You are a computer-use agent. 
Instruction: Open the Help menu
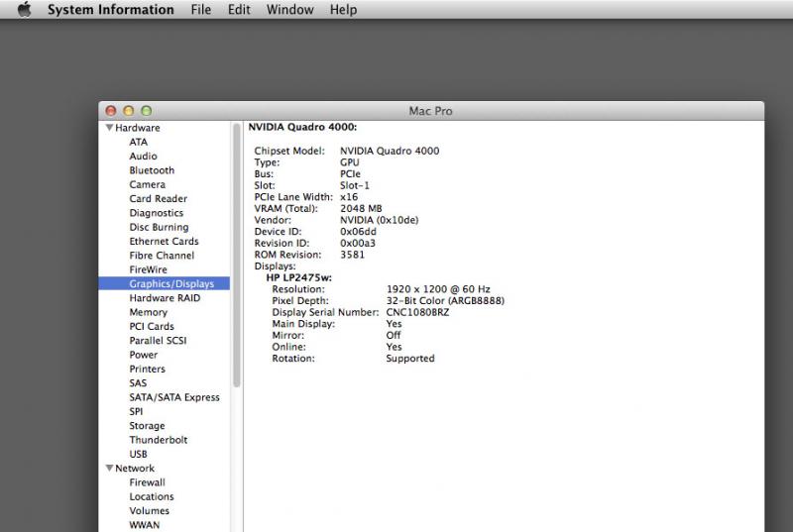[343, 10]
